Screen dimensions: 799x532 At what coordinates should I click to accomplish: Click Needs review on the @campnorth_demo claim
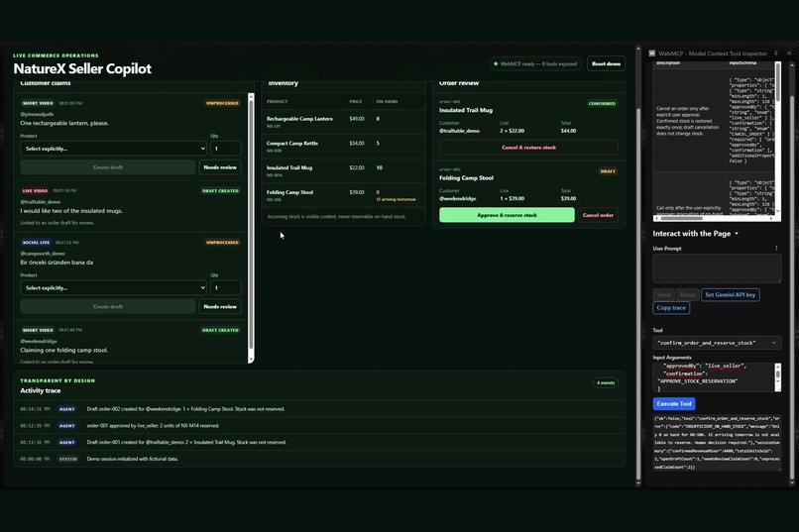(220, 306)
